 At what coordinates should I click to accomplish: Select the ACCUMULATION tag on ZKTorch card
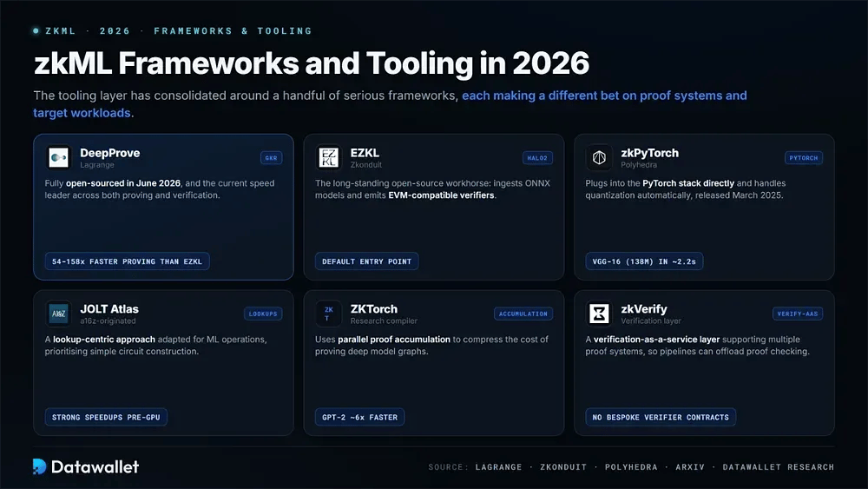pos(523,314)
